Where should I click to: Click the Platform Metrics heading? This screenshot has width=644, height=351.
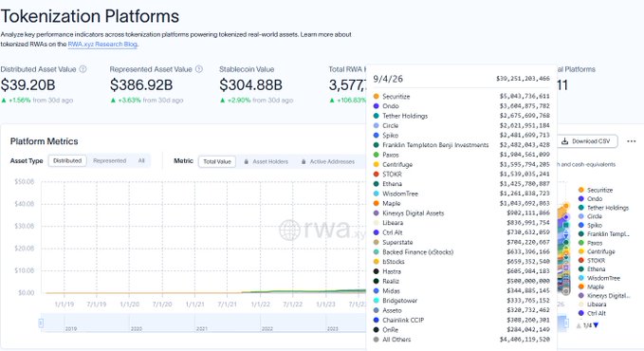pyautogui.click(x=44, y=141)
